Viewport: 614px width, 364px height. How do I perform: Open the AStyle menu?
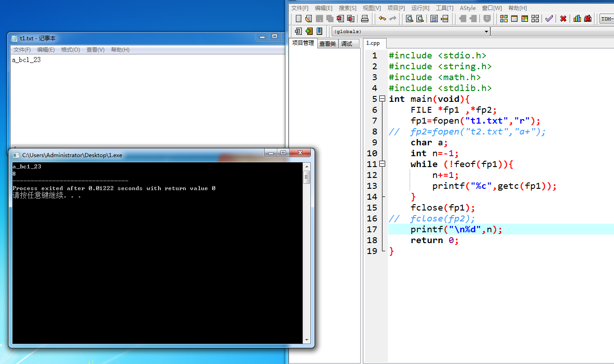(468, 8)
